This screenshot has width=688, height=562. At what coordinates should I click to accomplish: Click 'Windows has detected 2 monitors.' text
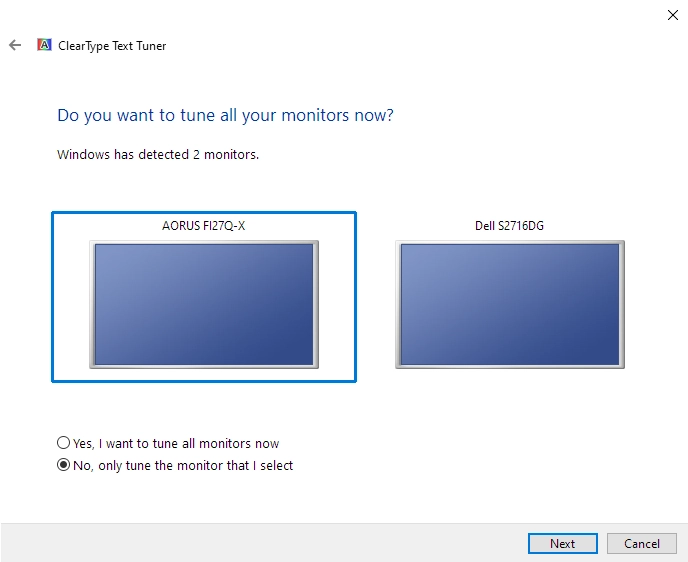click(158, 154)
